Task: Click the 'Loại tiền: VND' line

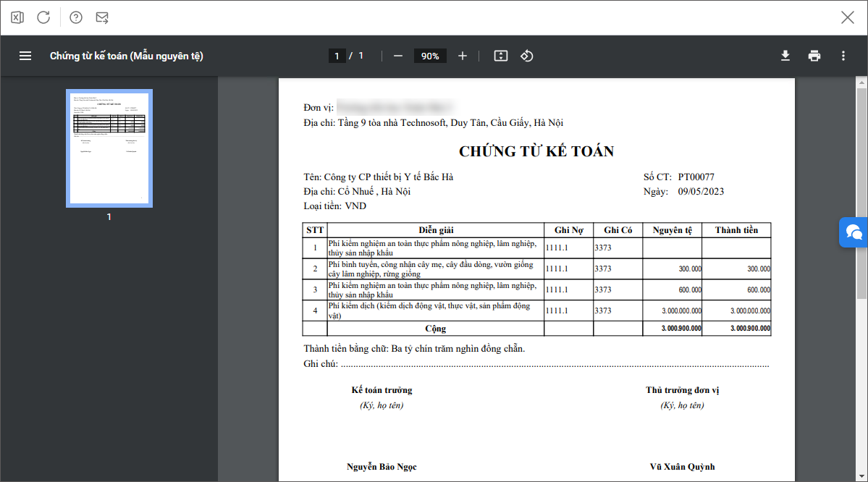Action: pos(335,206)
